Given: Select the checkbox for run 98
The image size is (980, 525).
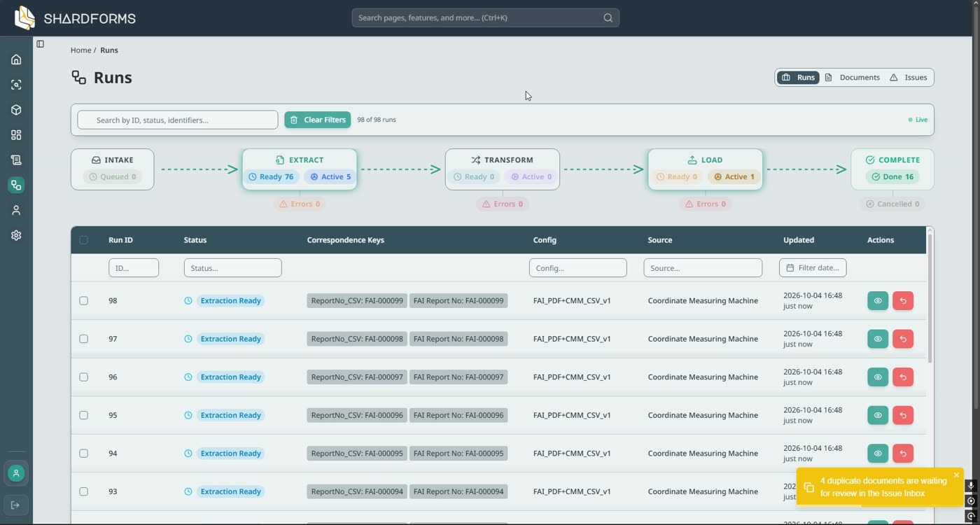Looking at the screenshot, I should [83, 301].
